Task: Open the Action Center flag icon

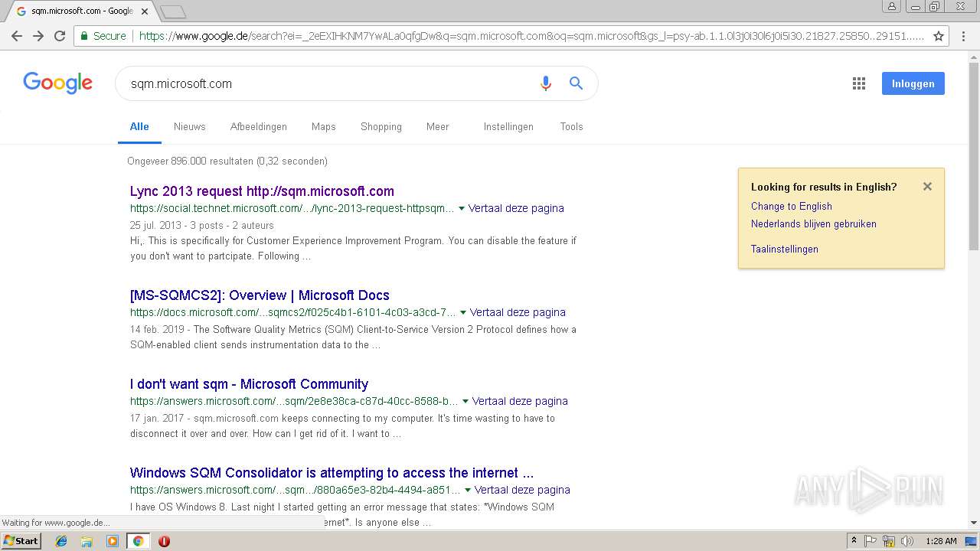Action: coord(871,541)
